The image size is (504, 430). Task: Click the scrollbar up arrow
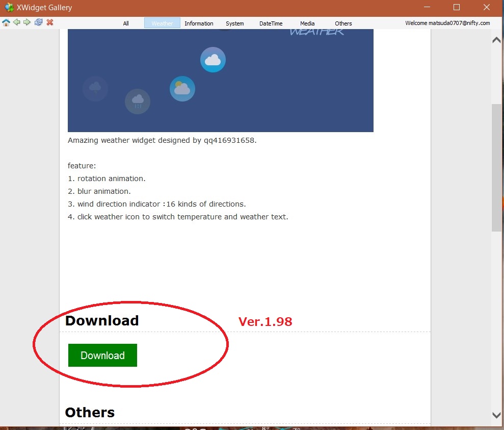[496, 40]
